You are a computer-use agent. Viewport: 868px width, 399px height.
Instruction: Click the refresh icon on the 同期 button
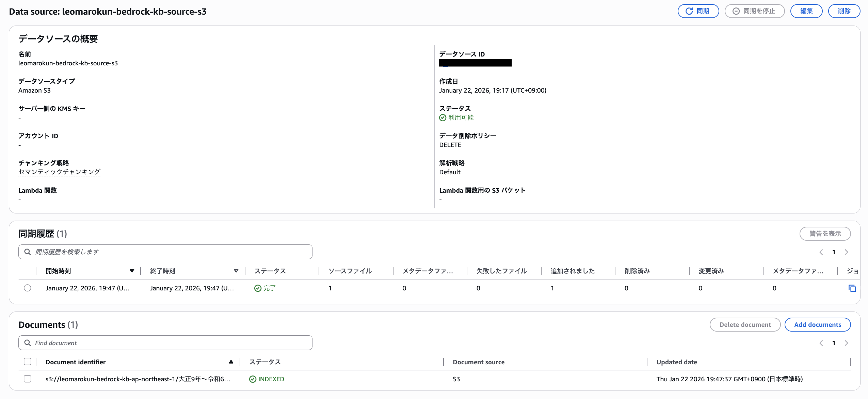(x=688, y=11)
